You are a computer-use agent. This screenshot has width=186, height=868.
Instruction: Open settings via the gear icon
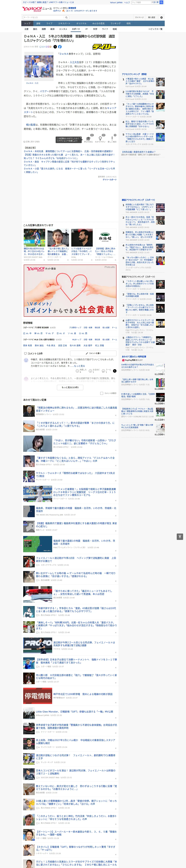point(161,18)
